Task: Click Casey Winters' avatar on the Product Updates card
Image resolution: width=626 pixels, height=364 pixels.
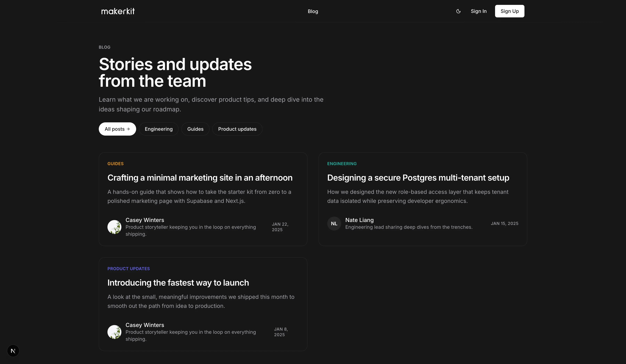Action: coord(114,332)
